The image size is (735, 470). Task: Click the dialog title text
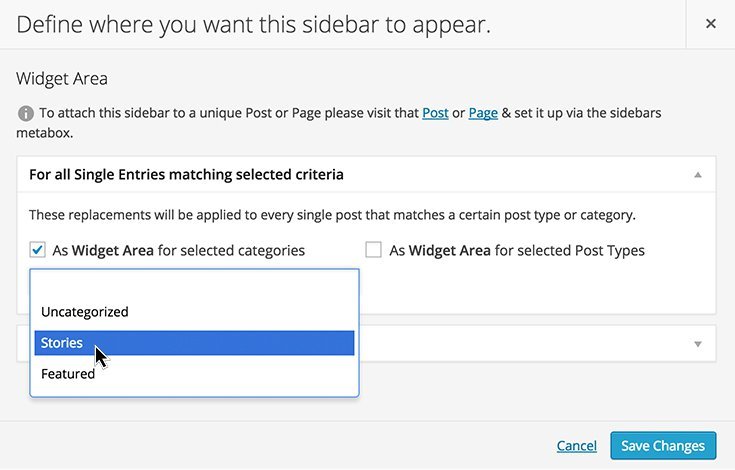coord(253,24)
